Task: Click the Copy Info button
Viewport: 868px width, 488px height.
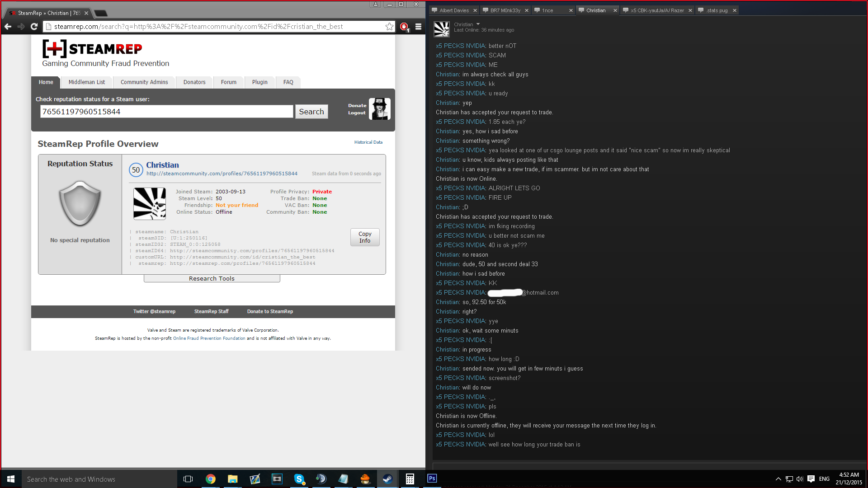Action: pos(365,237)
